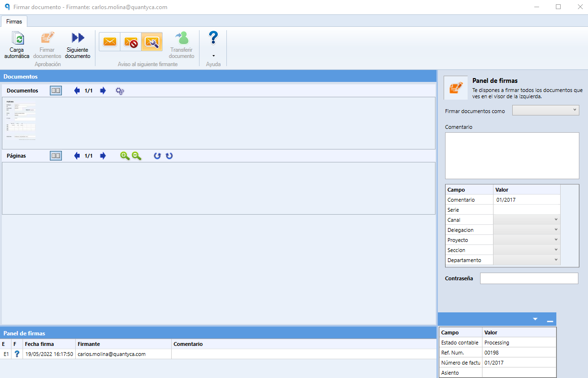588x378 pixels.
Task: Click into the Comentario text area
Action: point(512,156)
